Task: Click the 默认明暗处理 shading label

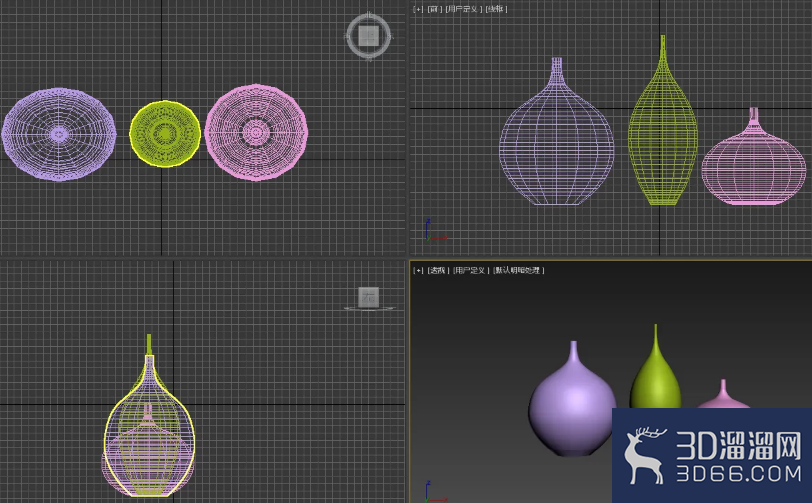Action: tap(518, 270)
